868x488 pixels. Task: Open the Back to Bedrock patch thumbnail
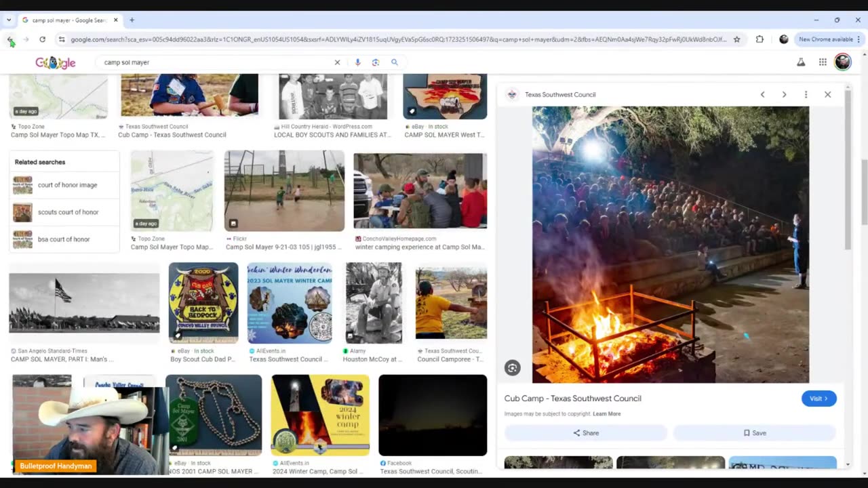[x=203, y=303]
